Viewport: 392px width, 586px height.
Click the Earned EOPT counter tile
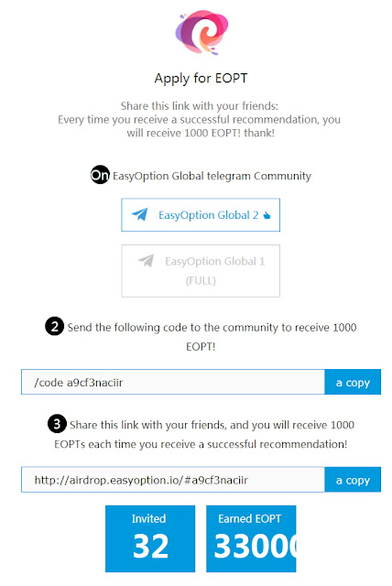(x=251, y=538)
